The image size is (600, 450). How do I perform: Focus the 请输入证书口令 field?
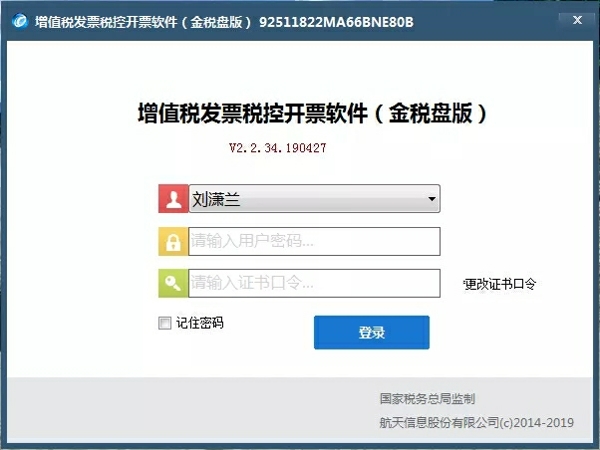tap(314, 284)
